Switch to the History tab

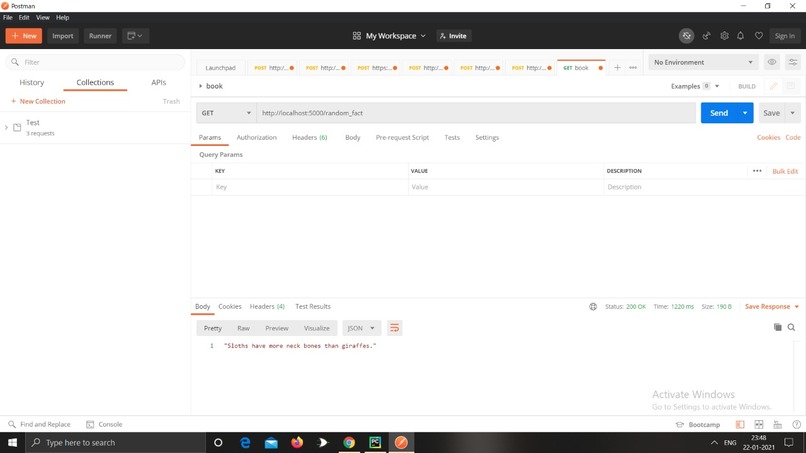click(x=32, y=82)
